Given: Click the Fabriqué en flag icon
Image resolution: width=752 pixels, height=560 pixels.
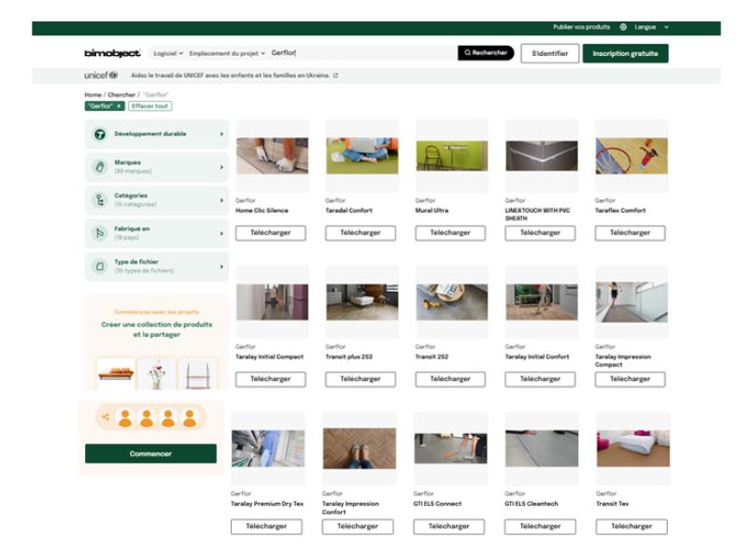Looking at the screenshot, I should point(100,233).
